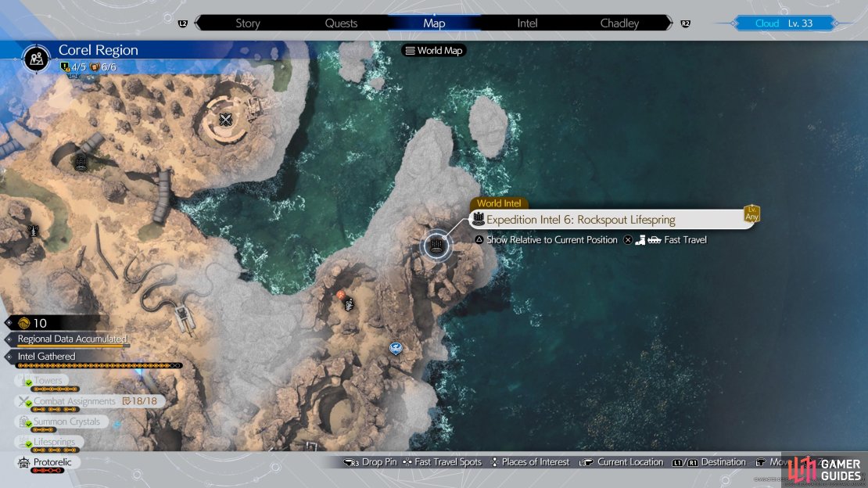
Task: Click the Current Location touchpad icon
Action: (586, 462)
